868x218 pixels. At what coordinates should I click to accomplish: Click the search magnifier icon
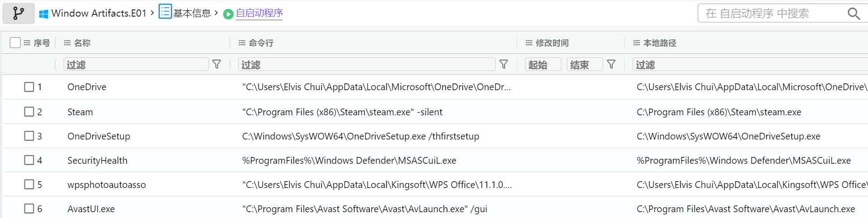coord(854,13)
